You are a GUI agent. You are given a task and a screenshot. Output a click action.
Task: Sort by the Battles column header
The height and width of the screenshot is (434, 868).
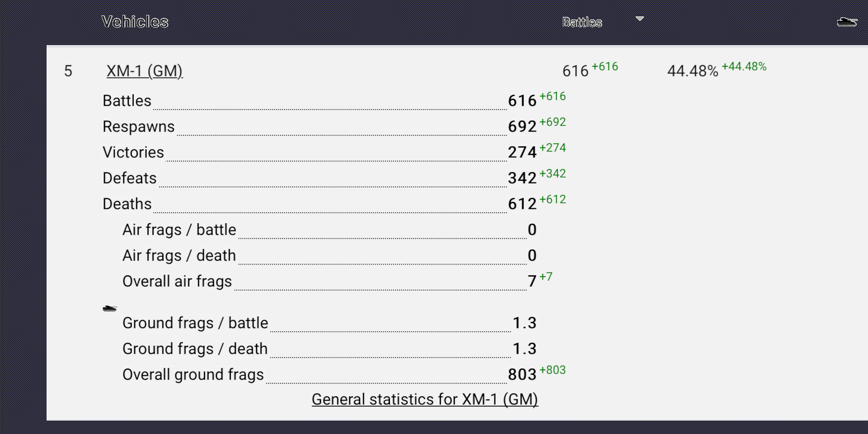582,22
